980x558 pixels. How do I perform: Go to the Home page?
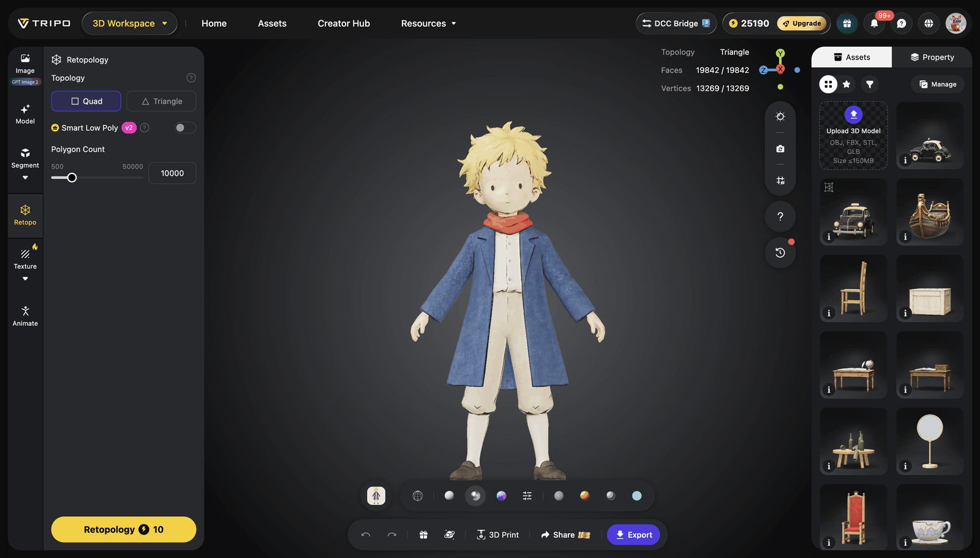point(214,23)
